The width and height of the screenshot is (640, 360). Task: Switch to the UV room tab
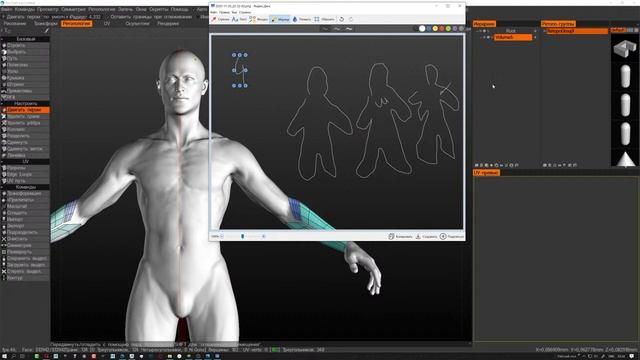(107, 24)
